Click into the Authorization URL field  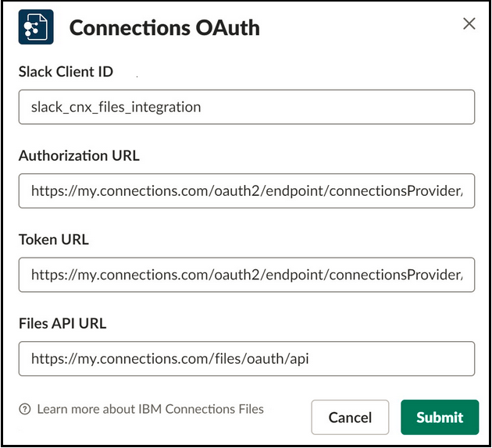point(247,190)
